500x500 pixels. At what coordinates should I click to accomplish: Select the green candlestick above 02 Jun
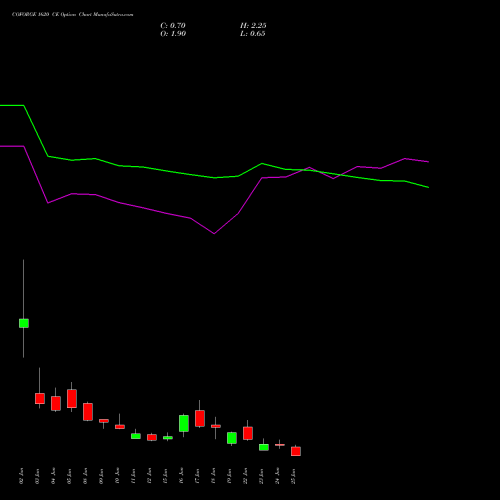pos(24,323)
